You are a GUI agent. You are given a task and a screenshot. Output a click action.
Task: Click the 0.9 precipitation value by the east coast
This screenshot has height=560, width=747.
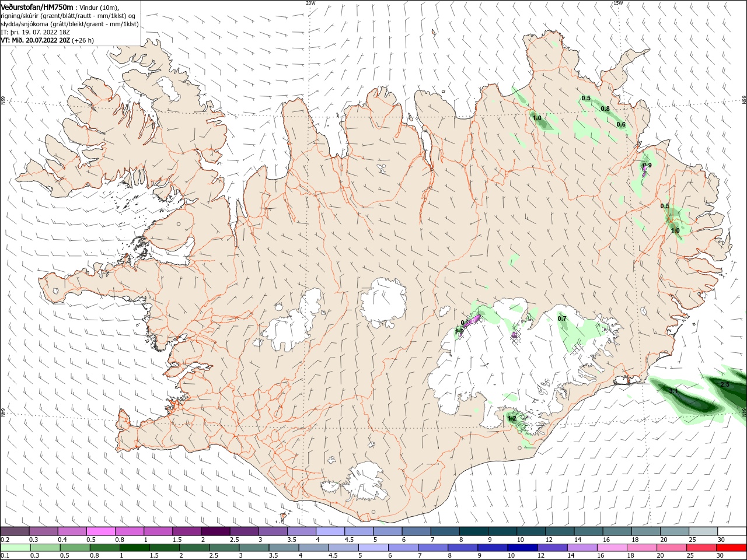(647, 166)
